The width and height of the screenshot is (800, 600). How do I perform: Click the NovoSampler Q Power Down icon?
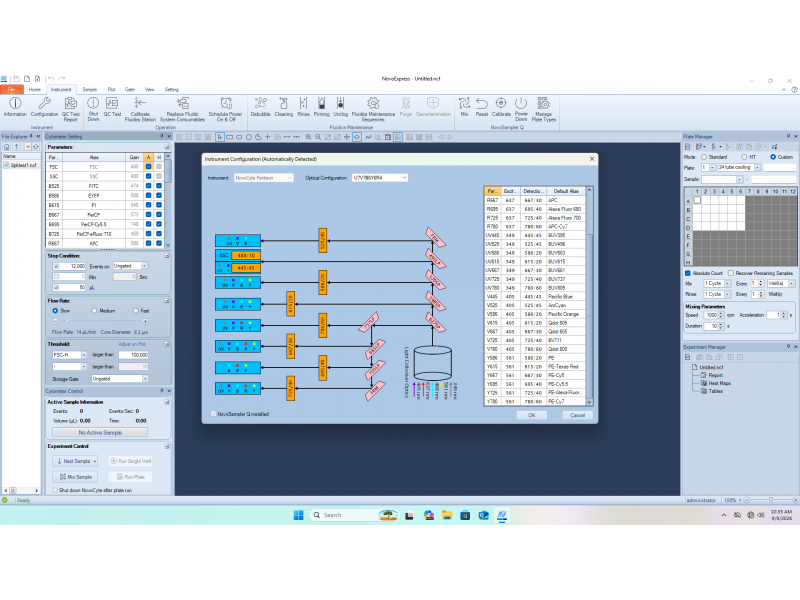point(521,109)
